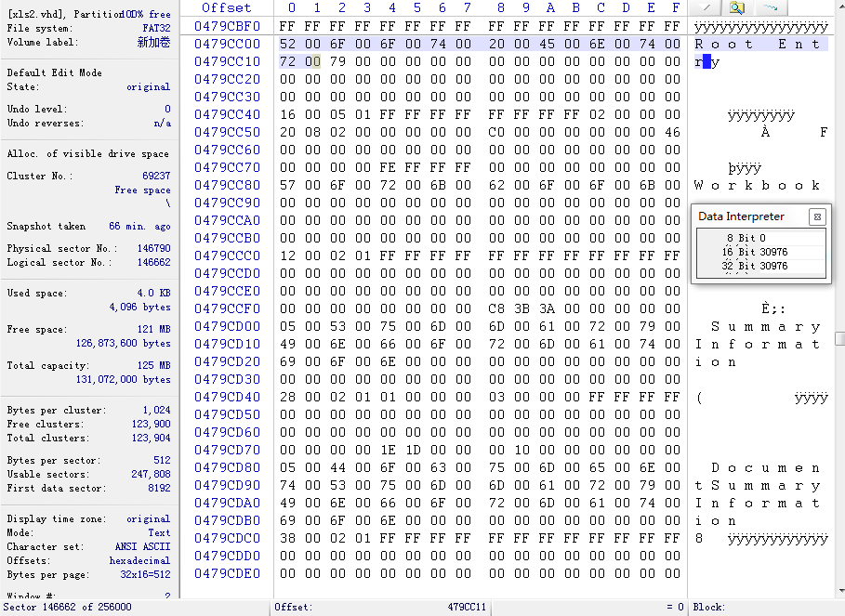Toggle the Mode value 'Text'
Image resolution: width=845 pixels, height=616 pixels.
pos(159,533)
